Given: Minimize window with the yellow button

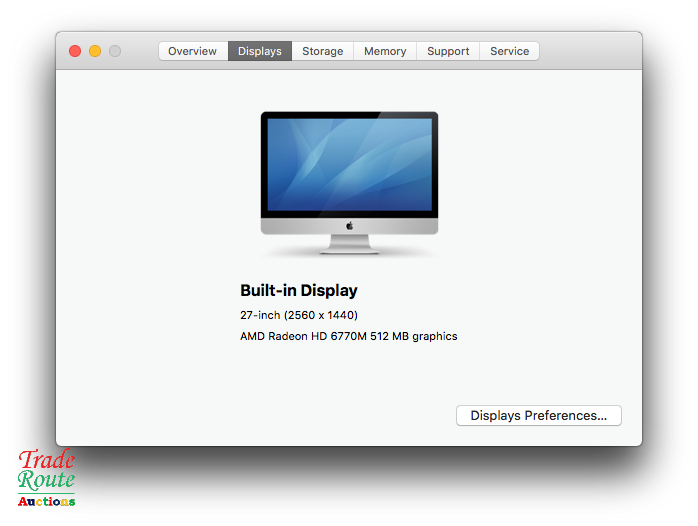Looking at the screenshot, I should click(x=95, y=51).
